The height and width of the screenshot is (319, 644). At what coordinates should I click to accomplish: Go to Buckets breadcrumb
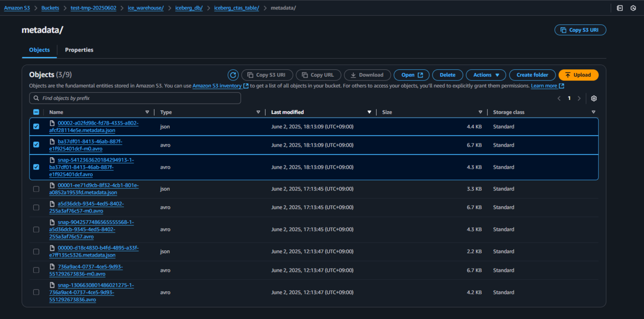pyautogui.click(x=50, y=8)
